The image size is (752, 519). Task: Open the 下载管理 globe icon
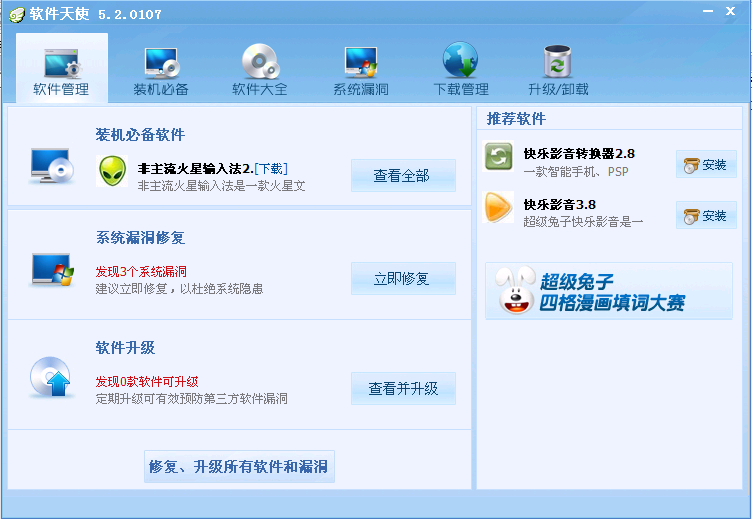460,60
